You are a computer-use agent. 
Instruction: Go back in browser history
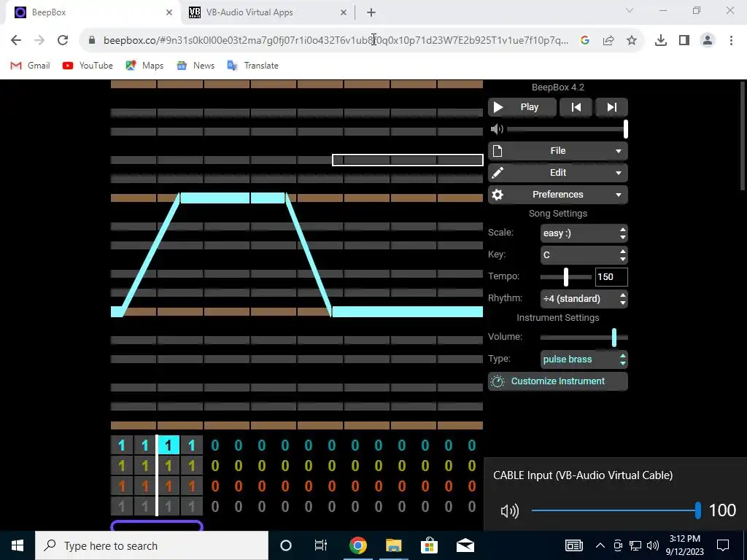coord(16,41)
